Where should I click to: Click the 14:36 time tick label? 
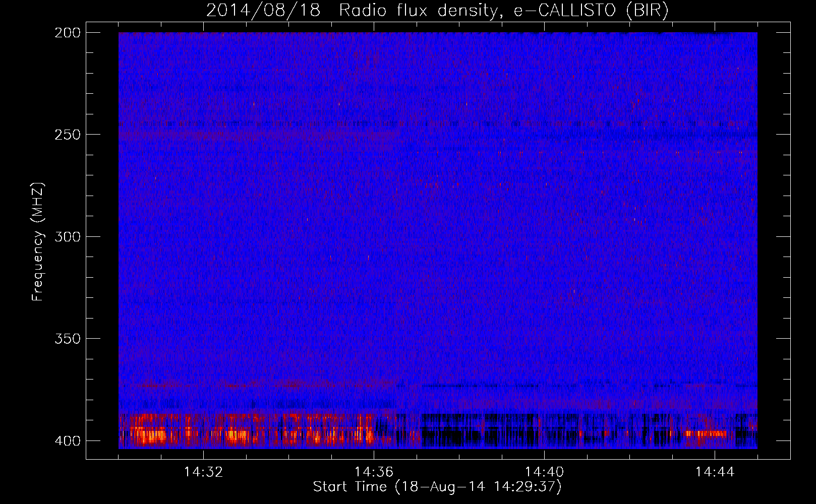click(x=374, y=472)
